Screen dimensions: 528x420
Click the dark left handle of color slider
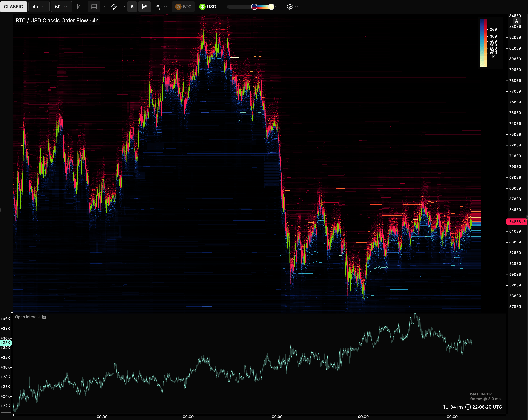coord(254,7)
